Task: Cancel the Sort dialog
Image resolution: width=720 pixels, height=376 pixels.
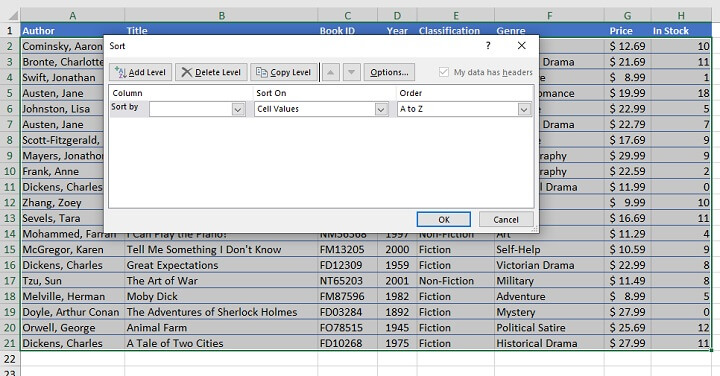Action: tap(506, 219)
